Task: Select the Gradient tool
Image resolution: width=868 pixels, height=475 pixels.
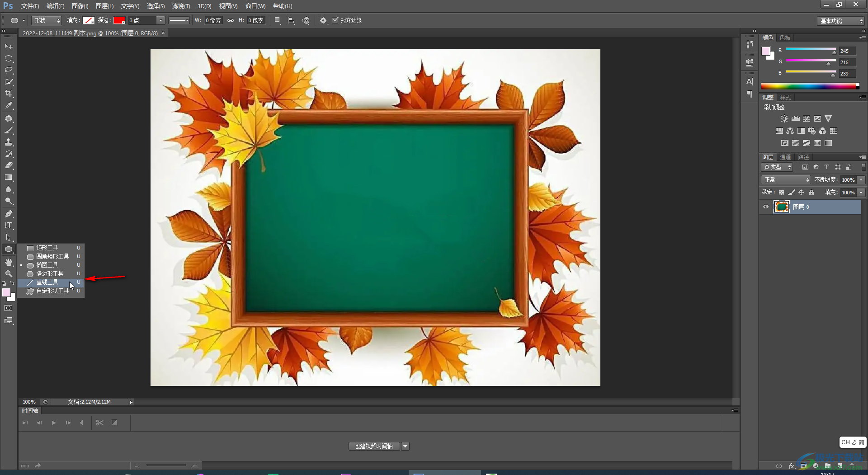Action: click(x=9, y=178)
